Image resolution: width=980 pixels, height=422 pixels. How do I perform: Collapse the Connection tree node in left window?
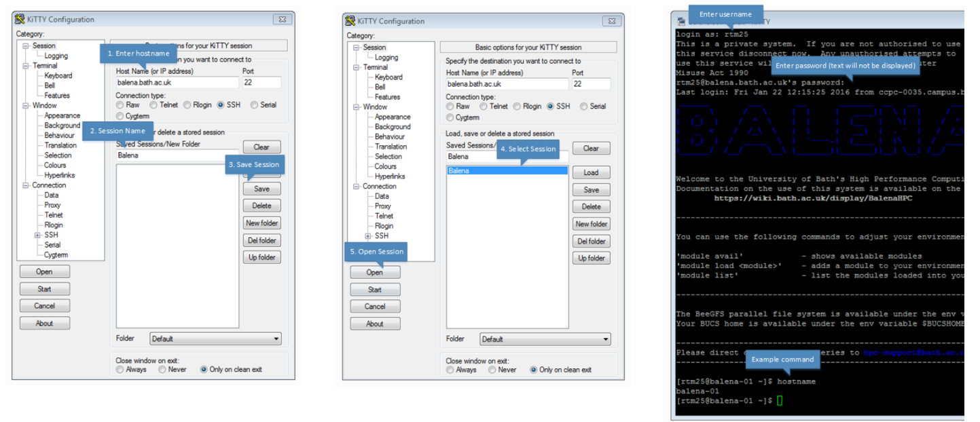(26, 185)
